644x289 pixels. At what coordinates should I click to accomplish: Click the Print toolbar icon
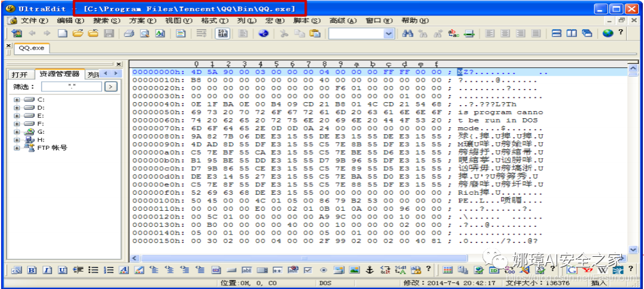pyautogui.click(x=129, y=33)
